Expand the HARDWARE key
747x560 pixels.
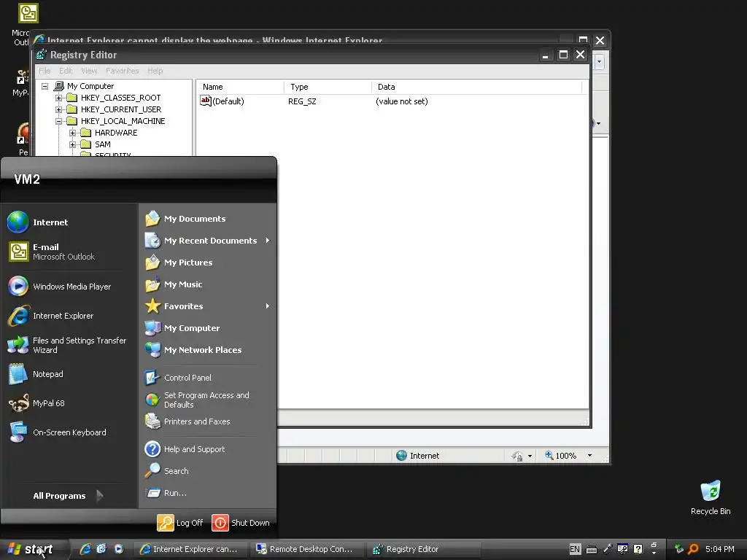(x=72, y=133)
